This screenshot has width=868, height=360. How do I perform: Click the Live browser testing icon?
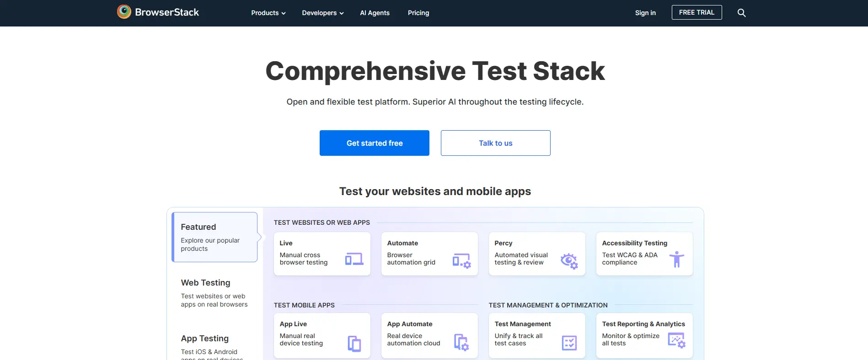coord(354,259)
